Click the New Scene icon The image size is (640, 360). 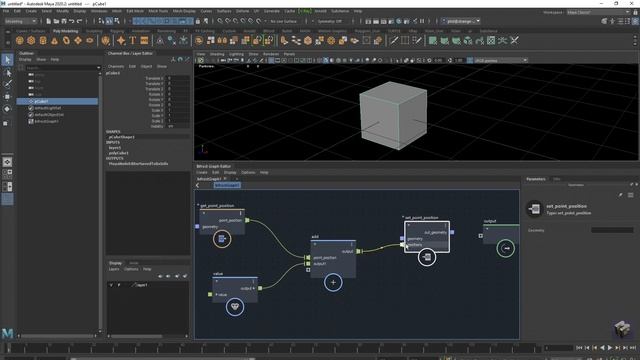[48, 21]
